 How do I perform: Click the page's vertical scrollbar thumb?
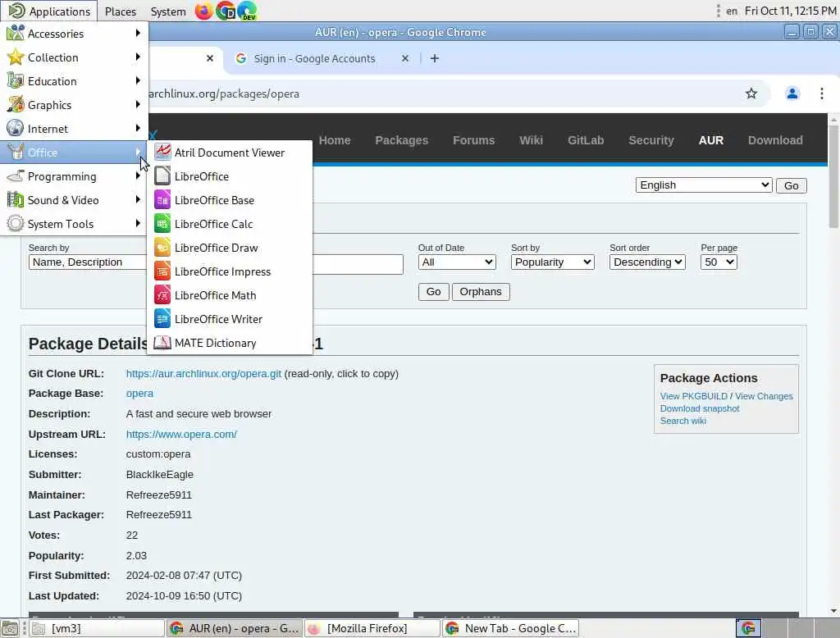(833, 177)
